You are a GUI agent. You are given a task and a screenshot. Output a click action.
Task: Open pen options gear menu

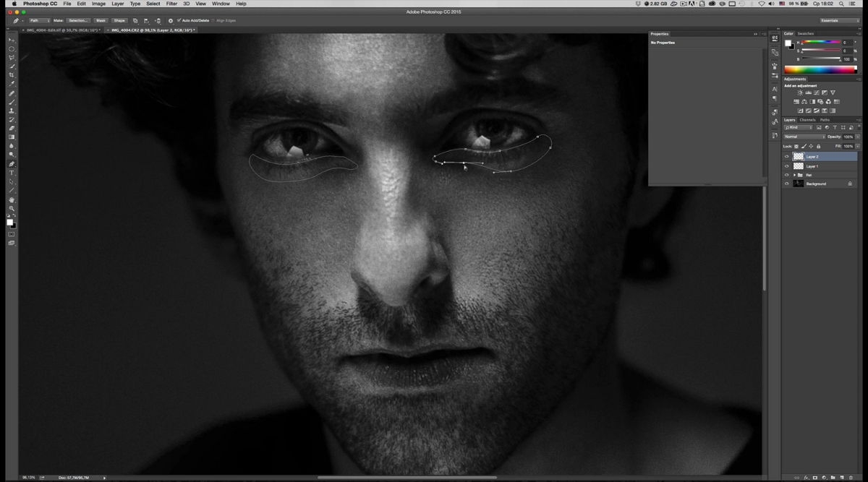171,21
